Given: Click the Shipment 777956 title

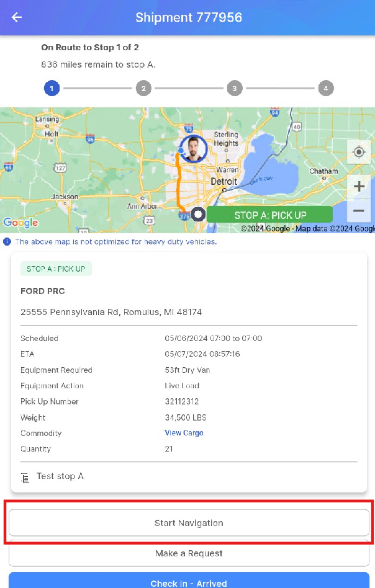Looking at the screenshot, I should pyautogui.click(x=189, y=17).
